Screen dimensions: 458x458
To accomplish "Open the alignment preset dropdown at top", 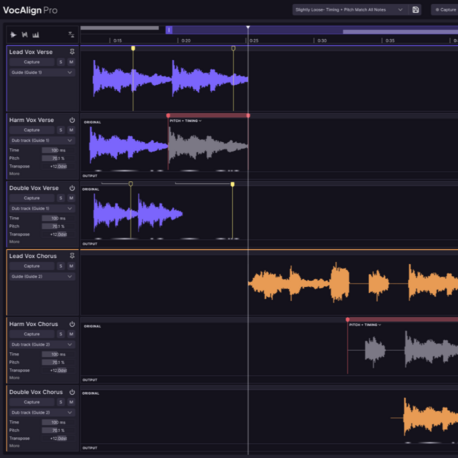I will [x=350, y=10].
